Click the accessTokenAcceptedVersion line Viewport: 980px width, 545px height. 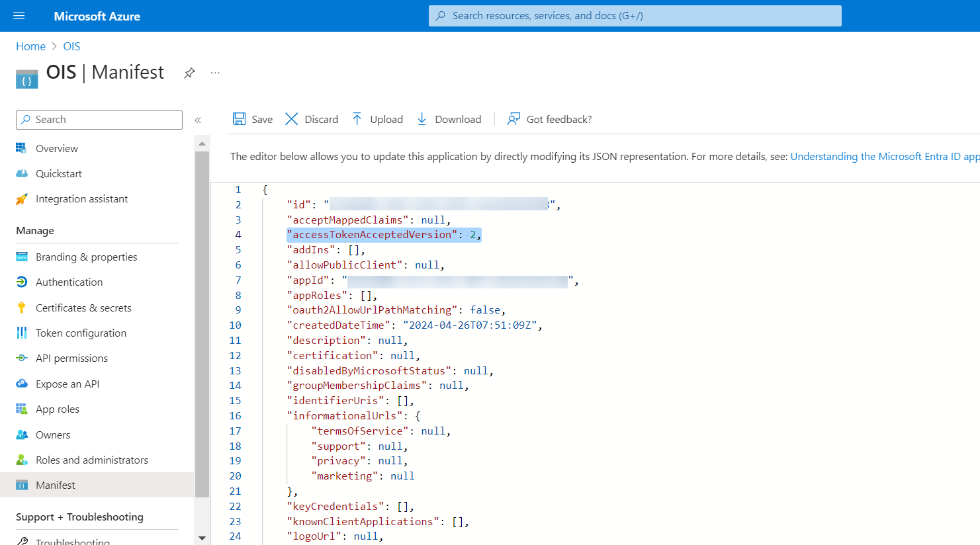384,235
